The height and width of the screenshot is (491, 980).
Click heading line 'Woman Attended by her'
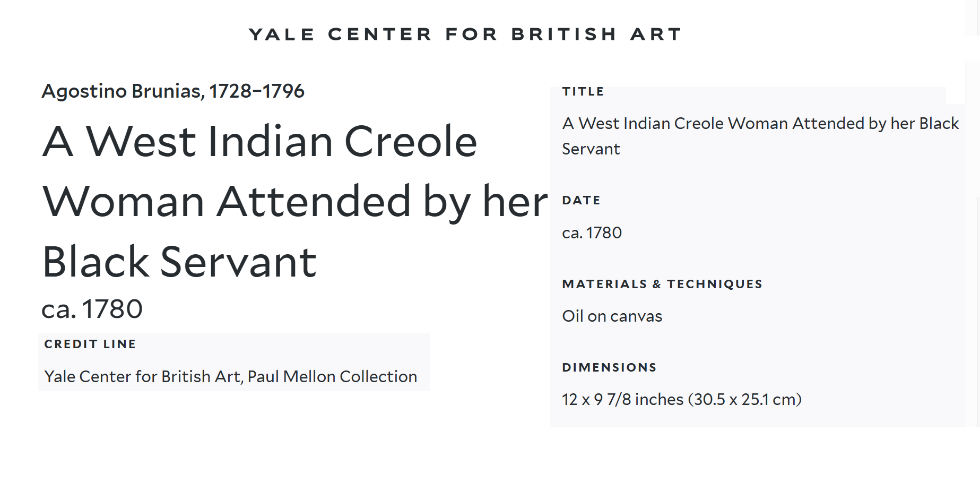[294, 202]
